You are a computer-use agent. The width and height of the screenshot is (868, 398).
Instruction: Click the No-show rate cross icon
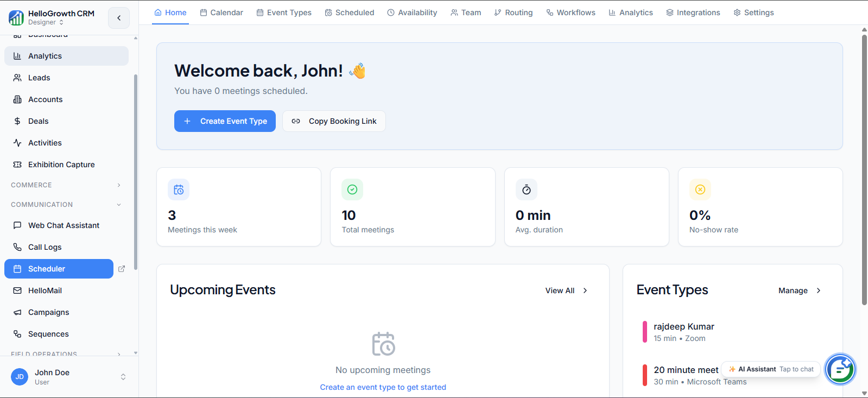[x=700, y=189]
